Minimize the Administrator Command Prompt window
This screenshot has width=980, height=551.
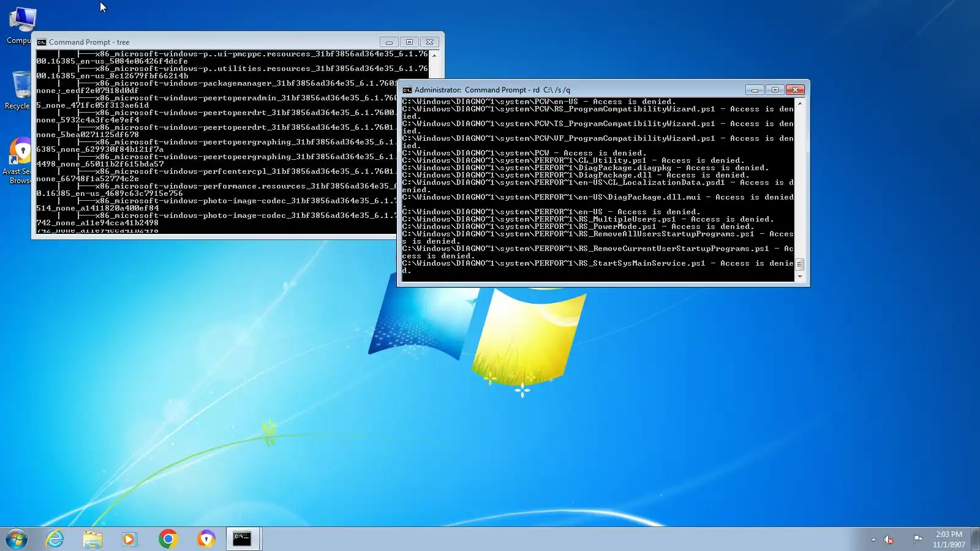tap(755, 90)
